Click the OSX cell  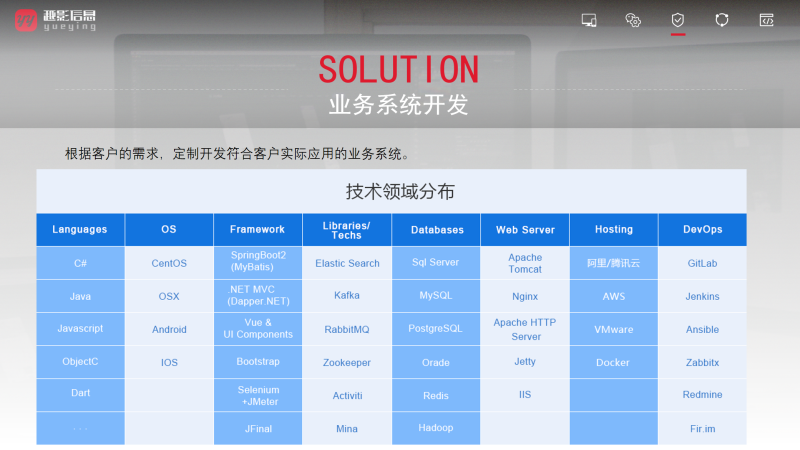click(x=169, y=296)
